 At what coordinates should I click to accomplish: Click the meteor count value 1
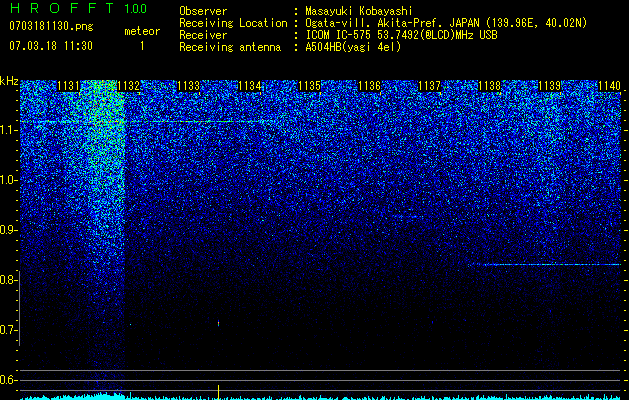pos(142,46)
